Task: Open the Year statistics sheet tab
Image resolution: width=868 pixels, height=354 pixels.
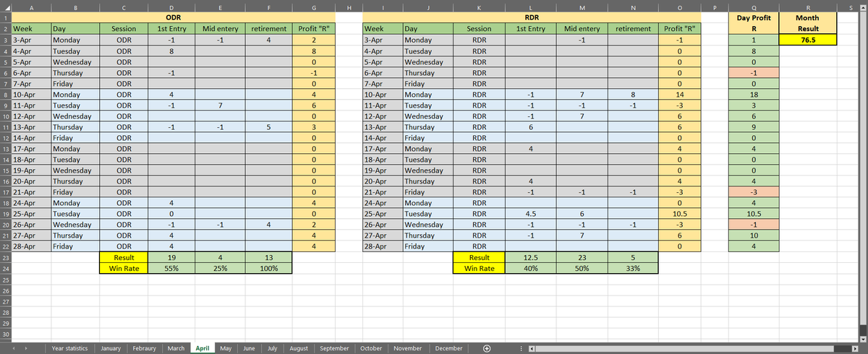Action: pos(69,348)
